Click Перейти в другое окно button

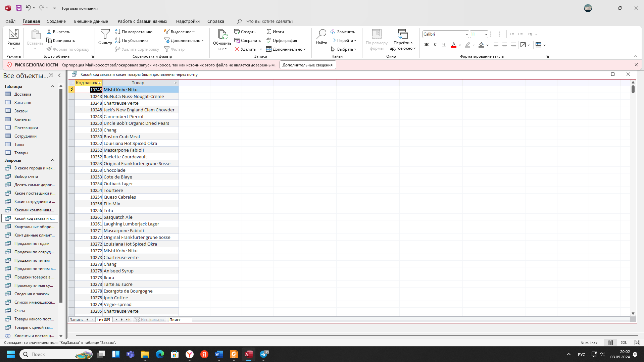coord(403,40)
